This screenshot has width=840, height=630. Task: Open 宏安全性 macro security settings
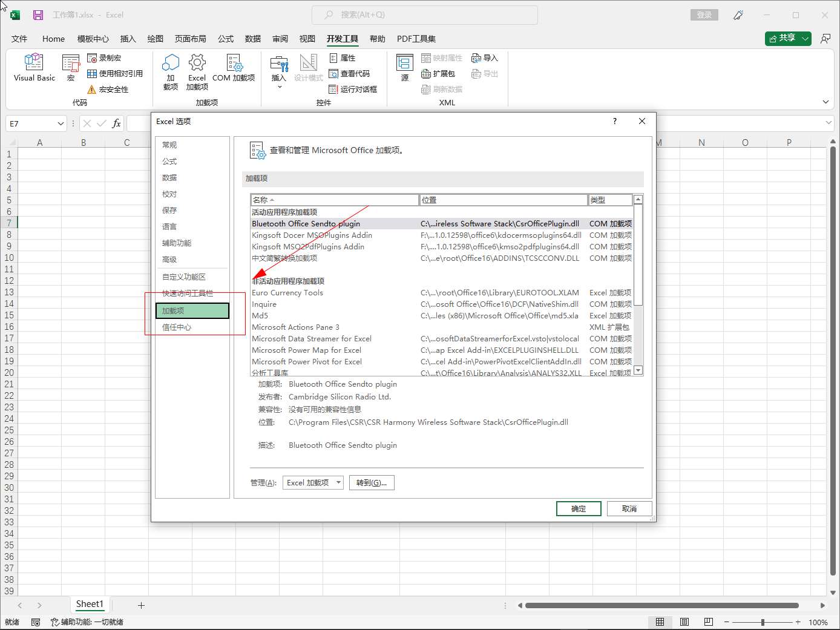point(108,90)
